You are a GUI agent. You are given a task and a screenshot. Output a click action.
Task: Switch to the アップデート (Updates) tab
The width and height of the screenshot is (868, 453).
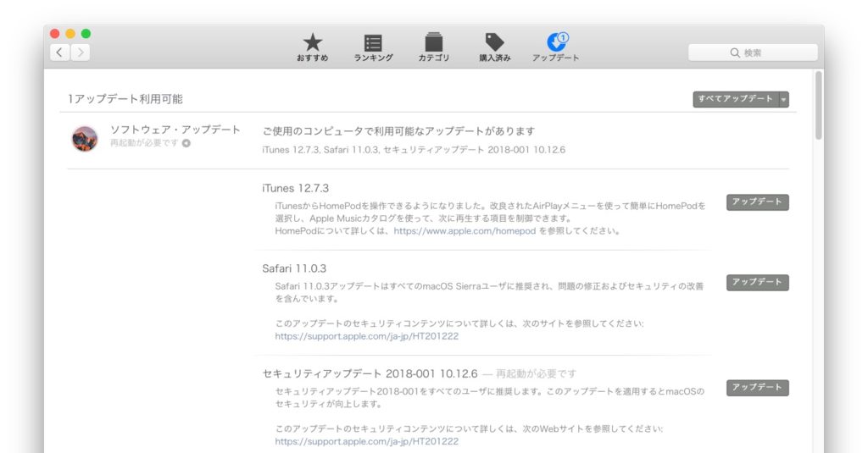click(x=556, y=47)
